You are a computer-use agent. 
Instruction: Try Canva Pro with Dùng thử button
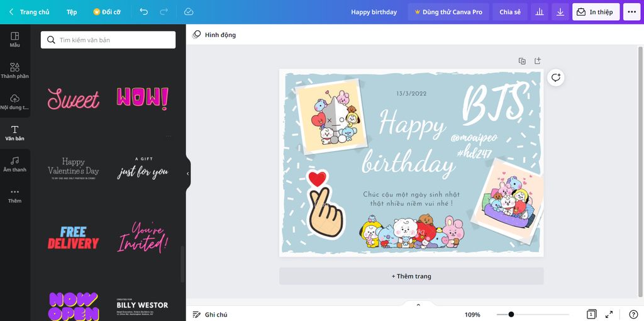pyautogui.click(x=448, y=12)
